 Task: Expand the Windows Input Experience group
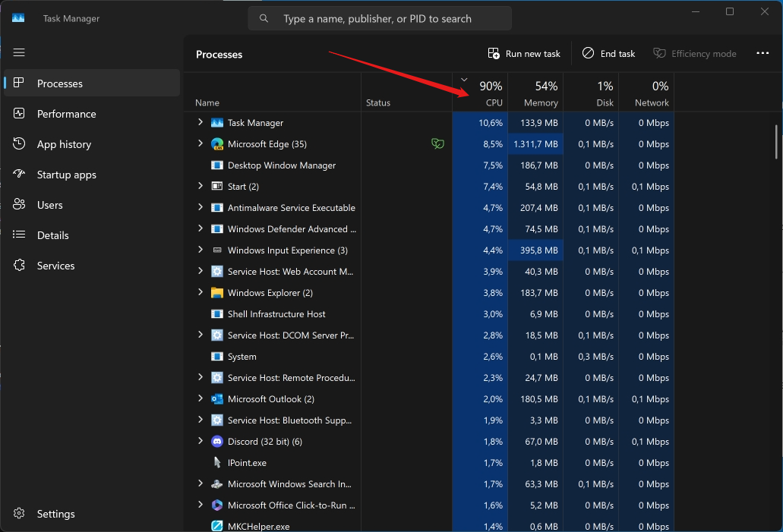(200, 250)
